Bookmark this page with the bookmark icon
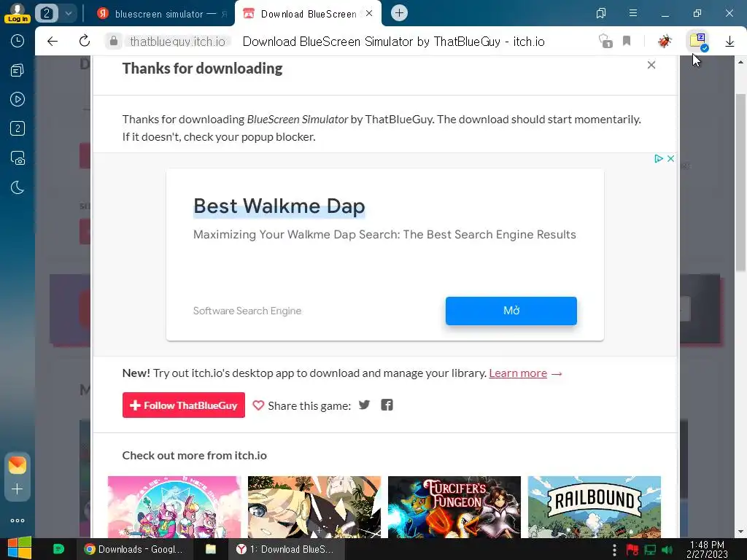The width and height of the screenshot is (747, 560). [x=627, y=42]
